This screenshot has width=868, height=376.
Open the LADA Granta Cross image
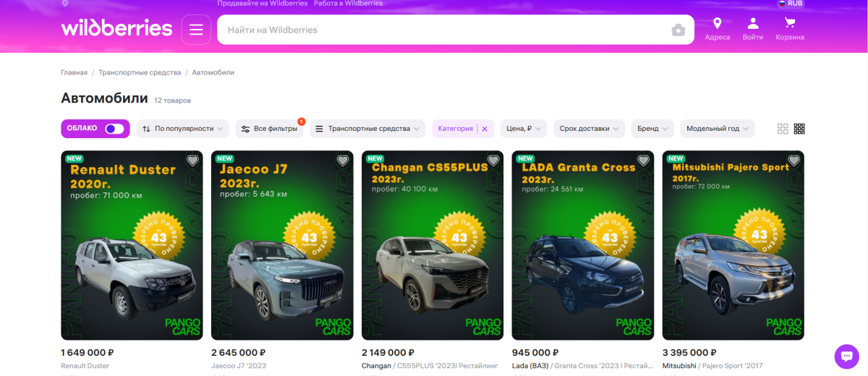coord(583,245)
